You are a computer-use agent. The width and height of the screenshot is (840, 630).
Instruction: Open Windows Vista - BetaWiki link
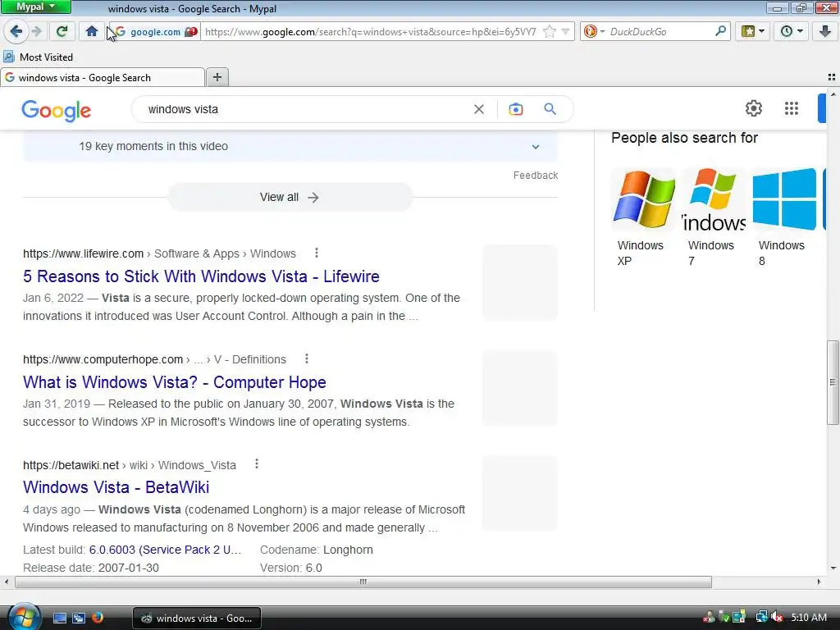(116, 487)
